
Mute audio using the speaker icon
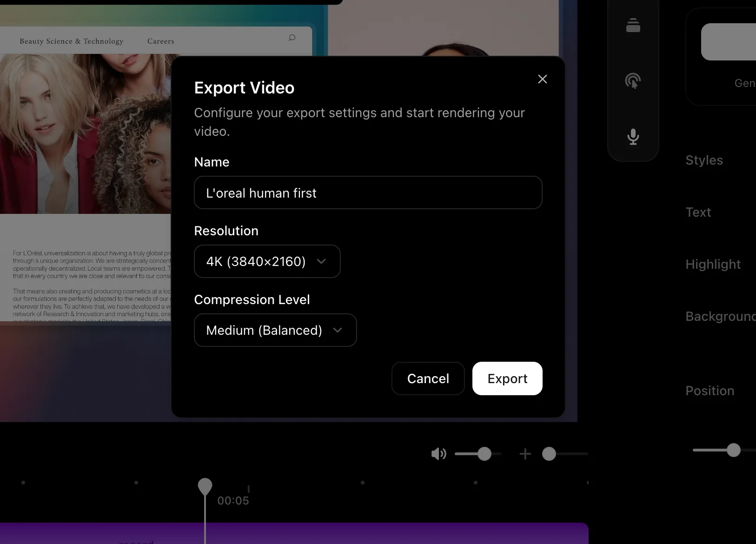click(438, 454)
